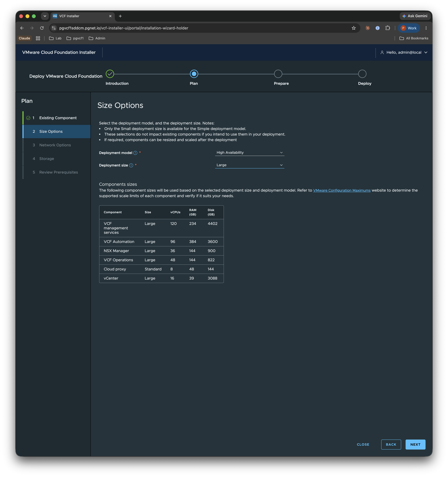Open the pgvcf1 bookmarks folder
Image resolution: width=448 pixels, height=477 pixels.
click(75, 38)
